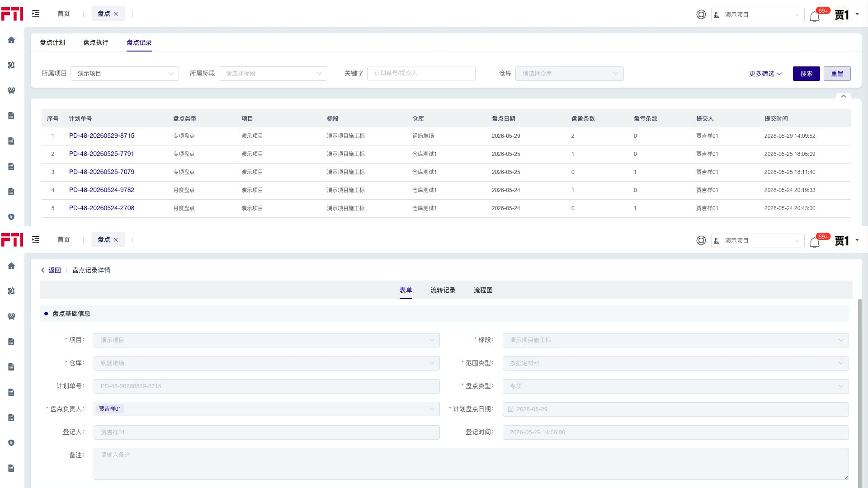Close the 盘点 tab in list view header

coord(116,14)
